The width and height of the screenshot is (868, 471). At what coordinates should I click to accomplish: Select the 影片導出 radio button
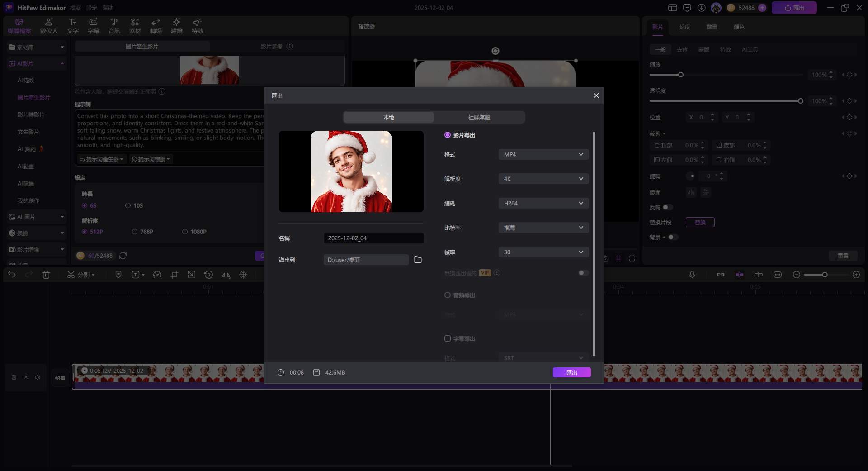tap(447, 135)
